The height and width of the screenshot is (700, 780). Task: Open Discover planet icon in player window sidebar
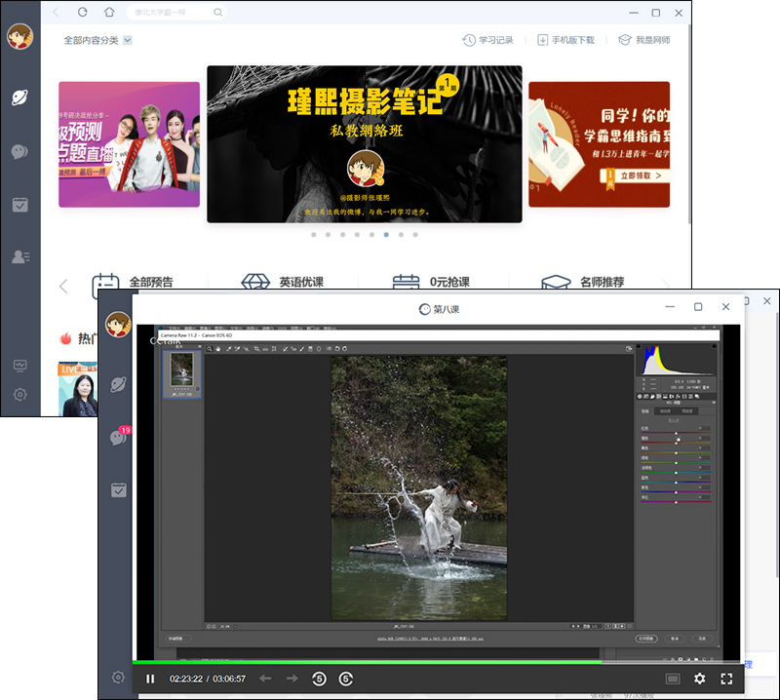(x=118, y=384)
